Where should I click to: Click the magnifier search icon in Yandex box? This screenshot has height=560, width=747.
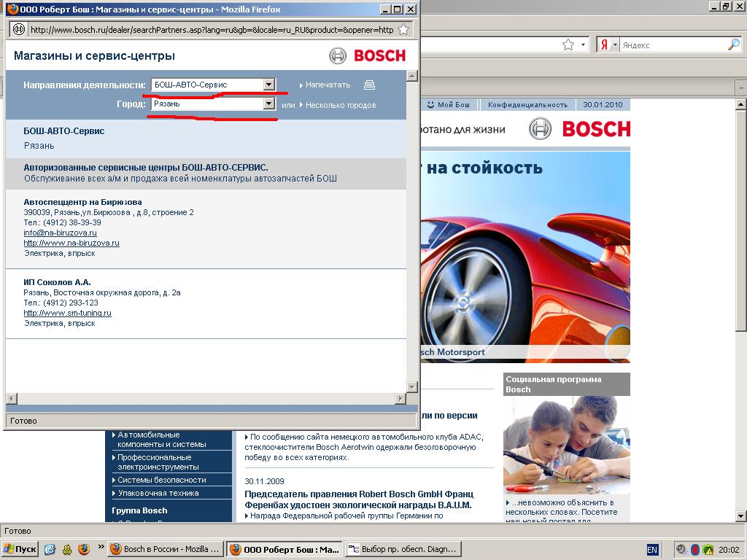pyautogui.click(x=733, y=45)
